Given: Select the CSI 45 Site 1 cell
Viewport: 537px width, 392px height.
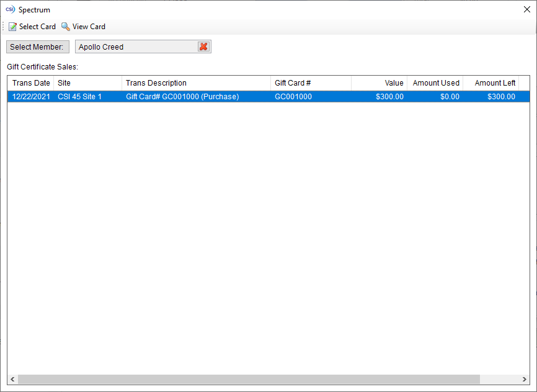Looking at the screenshot, I should tap(87, 97).
